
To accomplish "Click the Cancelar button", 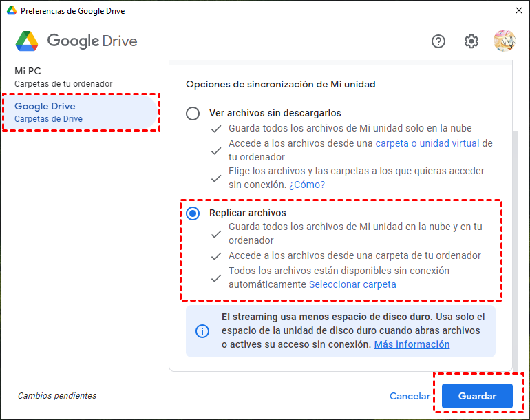I will coord(410,396).
